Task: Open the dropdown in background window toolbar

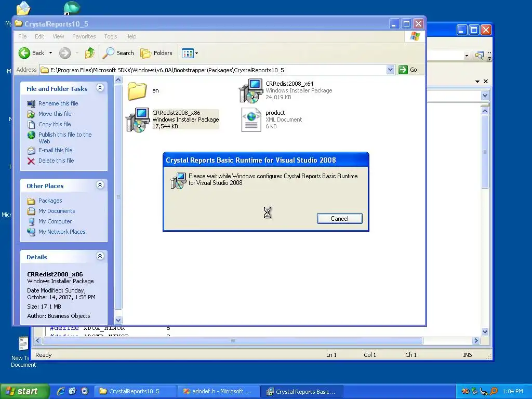Action: tap(467, 56)
